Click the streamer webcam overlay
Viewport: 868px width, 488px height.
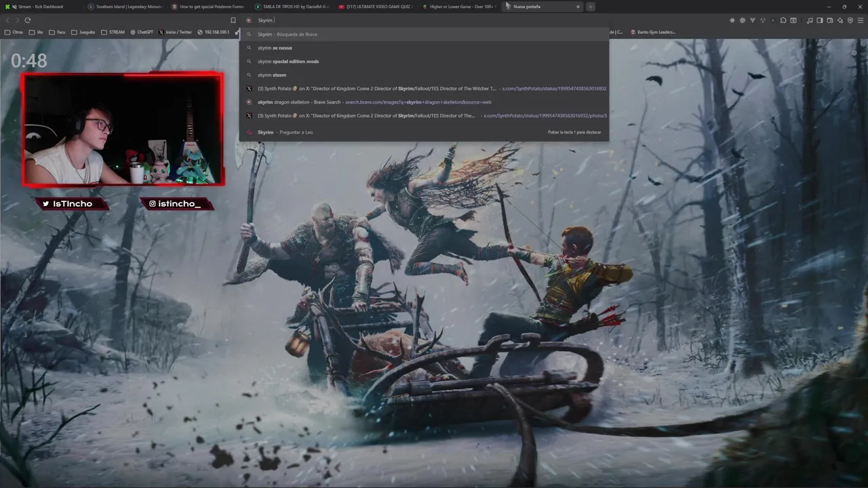coord(123,129)
